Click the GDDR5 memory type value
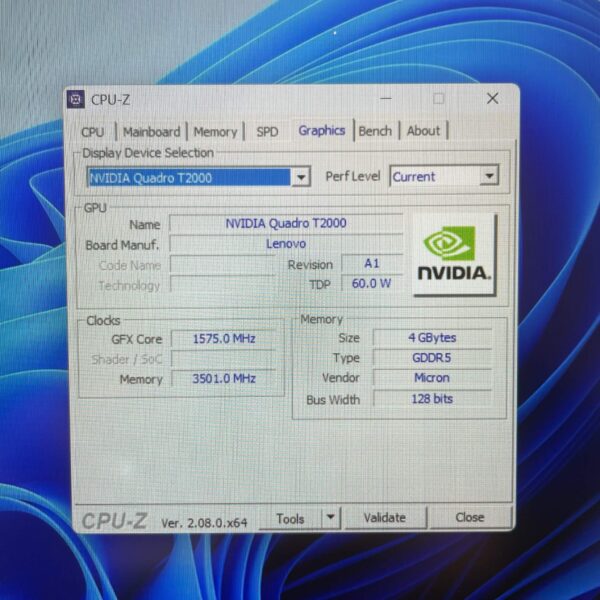Screen dimensions: 600x600 [x=432, y=358]
